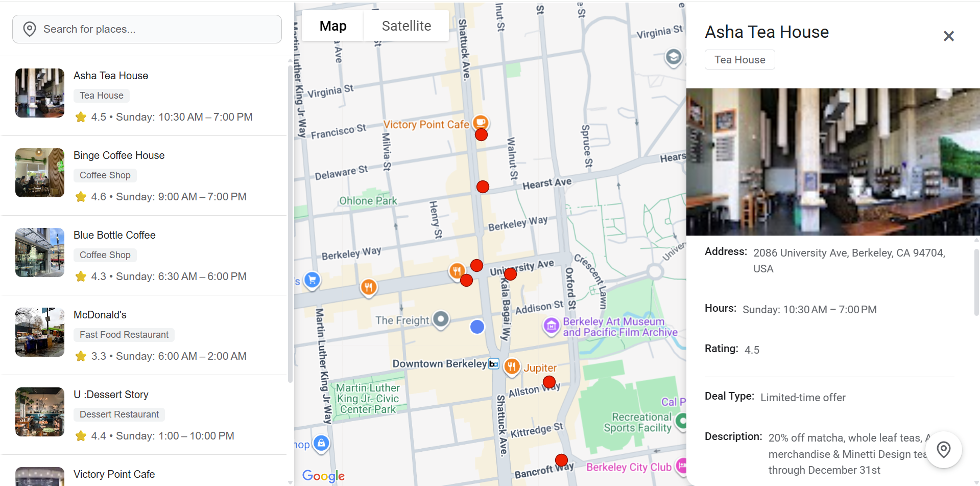This screenshot has width=980, height=486.
Task: Click the star rating icon for Blue Bottle Coffee
Action: 81,276
